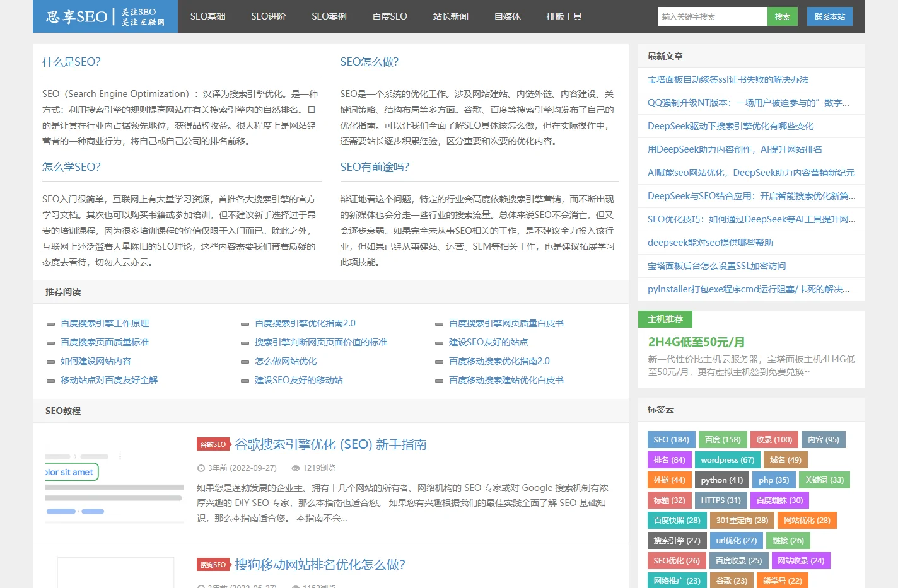Select the php (35) tag
Image resolution: width=898 pixels, height=588 pixels.
(x=774, y=480)
